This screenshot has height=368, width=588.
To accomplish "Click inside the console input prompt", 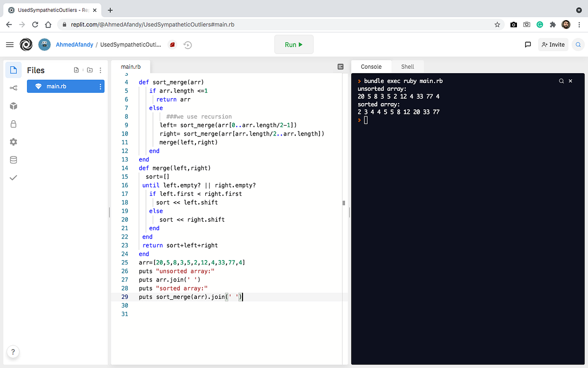I will point(372,119).
